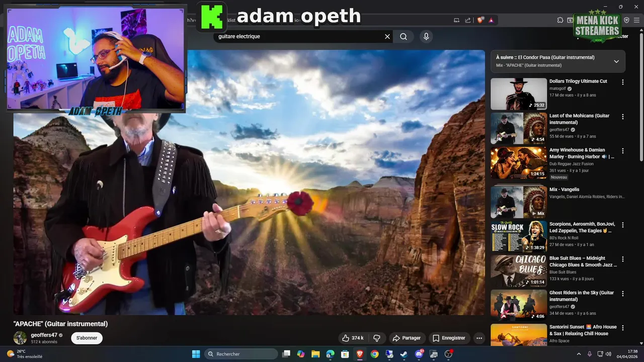This screenshot has height=362, width=644.
Task: Share page icon in the address bar
Action: (x=468, y=20)
